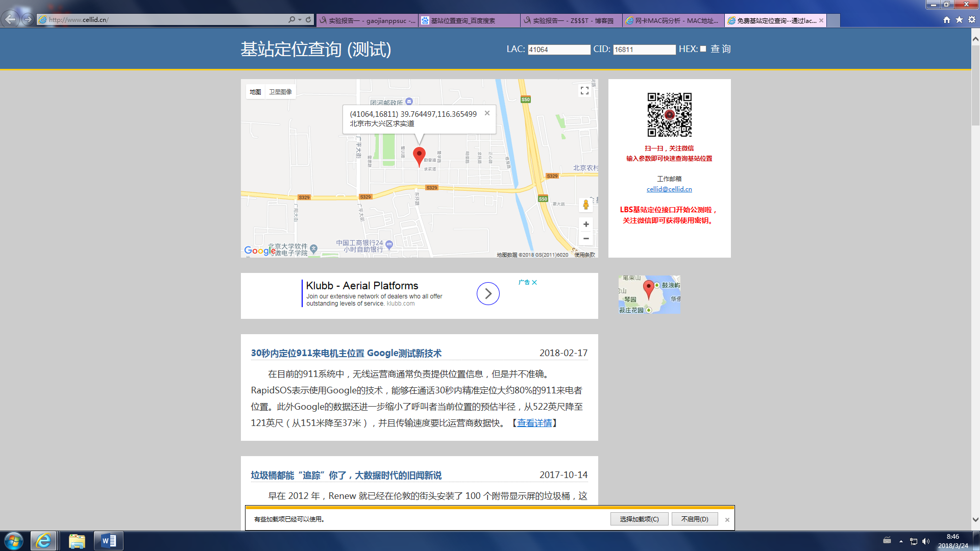This screenshot has width=980, height=551.
Task: Click the LAC input field
Action: point(558,49)
